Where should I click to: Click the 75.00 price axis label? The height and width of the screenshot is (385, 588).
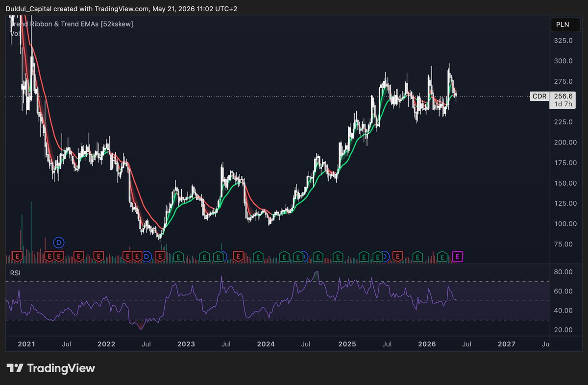tap(563, 244)
